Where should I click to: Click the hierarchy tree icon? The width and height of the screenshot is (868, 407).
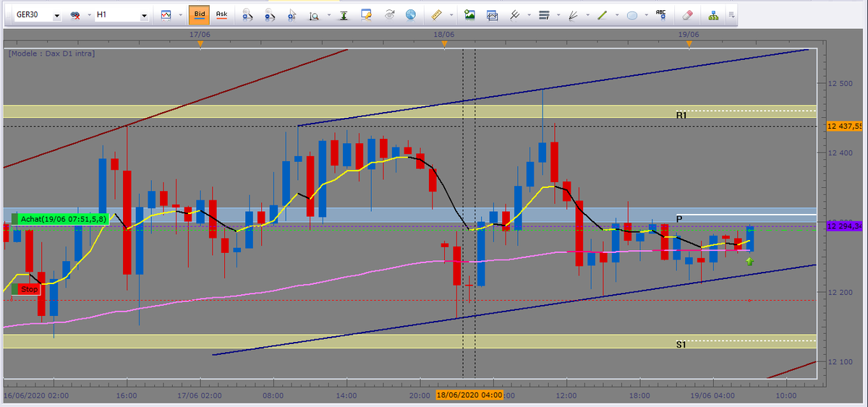pos(714,14)
